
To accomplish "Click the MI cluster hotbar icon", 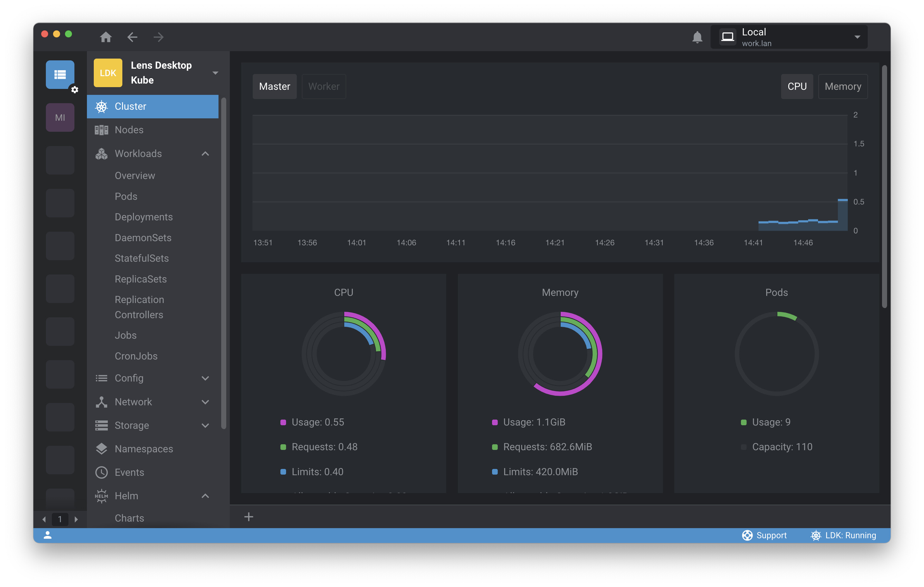I will coord(60,117).
